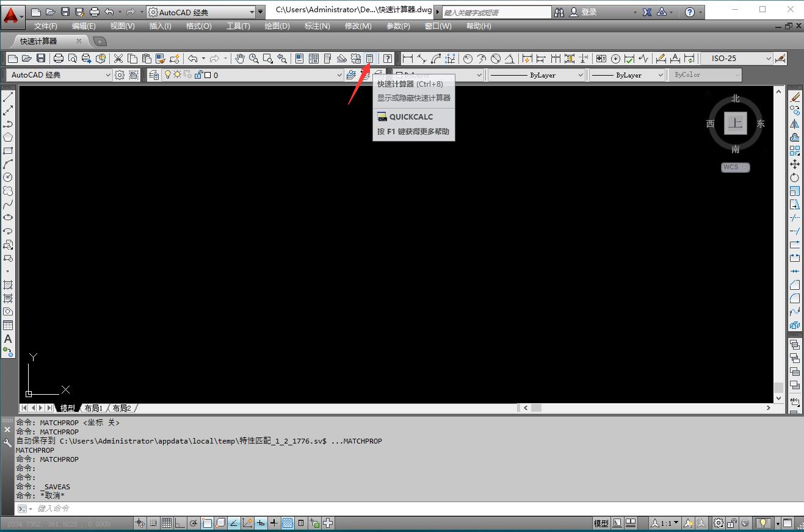The height and width of the screenshot is (532, 804).
Task: Toggle Snap mode in status bar
Action: click(153, 523)
